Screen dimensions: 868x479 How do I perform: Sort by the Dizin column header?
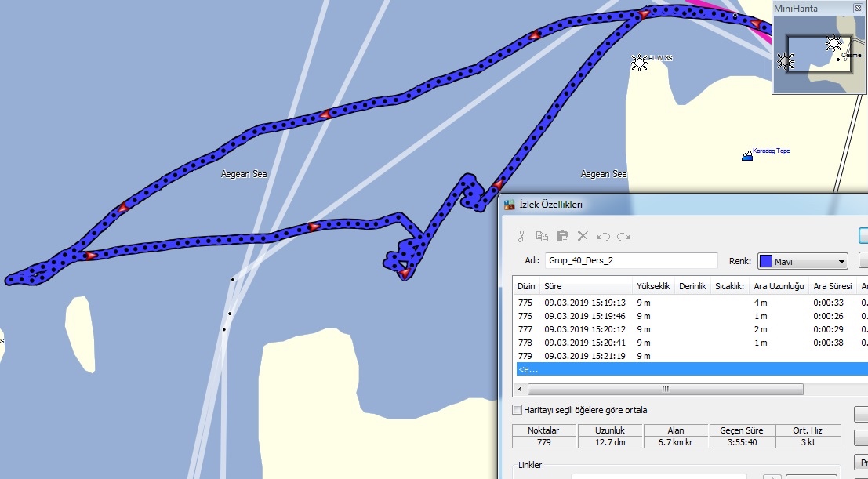point(526,286)
